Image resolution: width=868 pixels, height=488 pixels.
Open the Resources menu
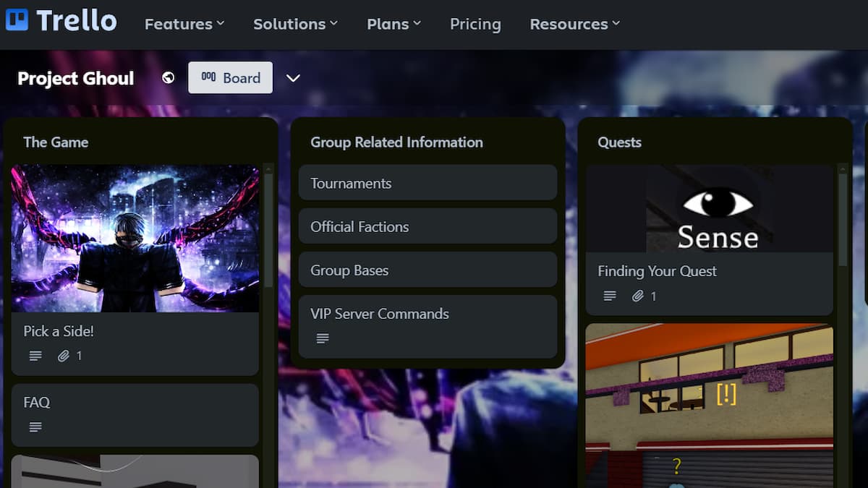coord(574,24)
